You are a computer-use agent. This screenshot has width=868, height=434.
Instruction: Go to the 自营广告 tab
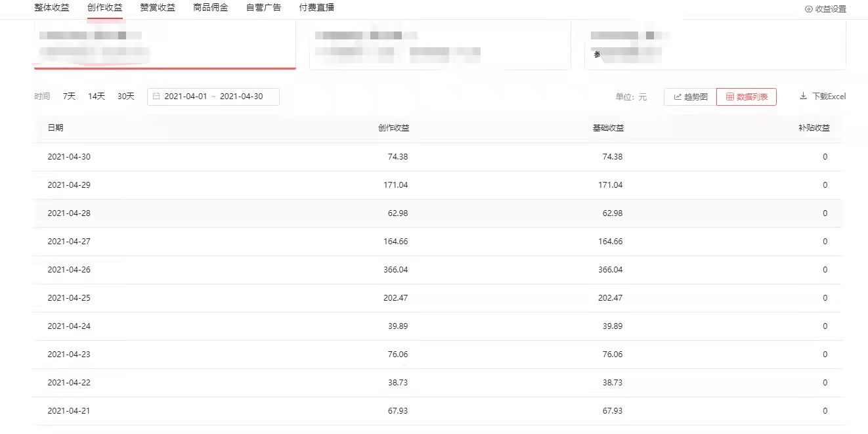point(263,8)
